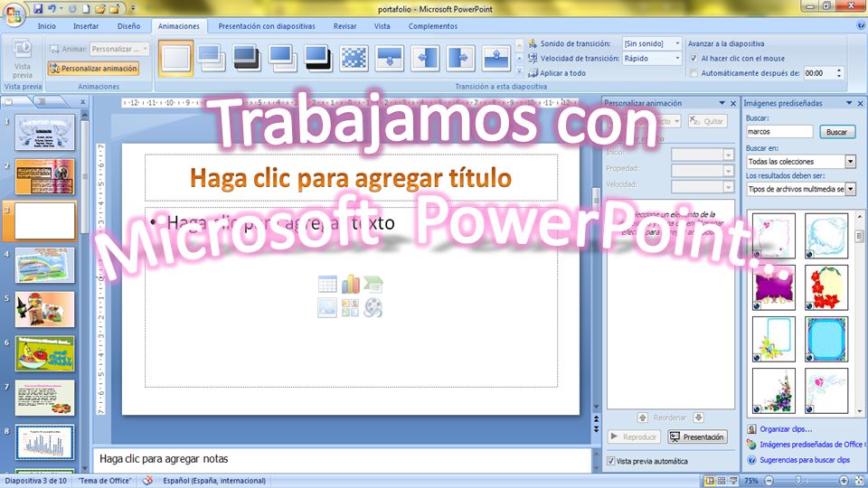Screen dimensions: 868x488
Task: Open 'Los resultados deben ser' media type dropdown
Action: tap(851, 189)
